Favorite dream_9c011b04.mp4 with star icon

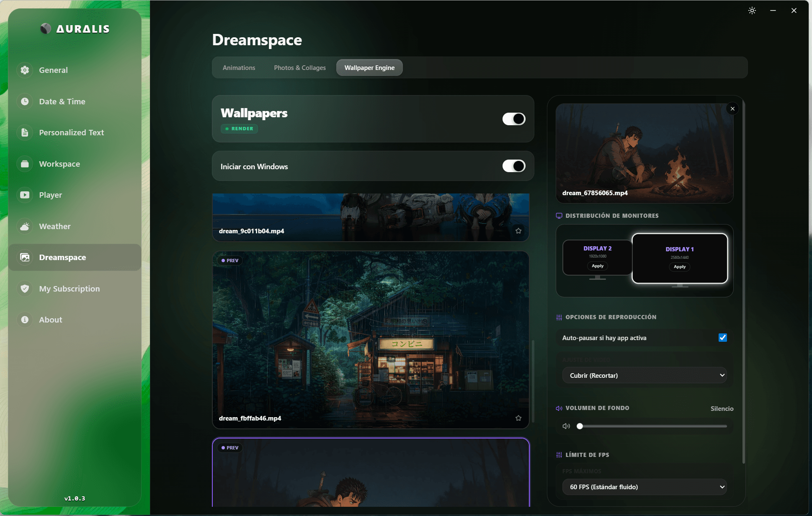pos(518,231)
